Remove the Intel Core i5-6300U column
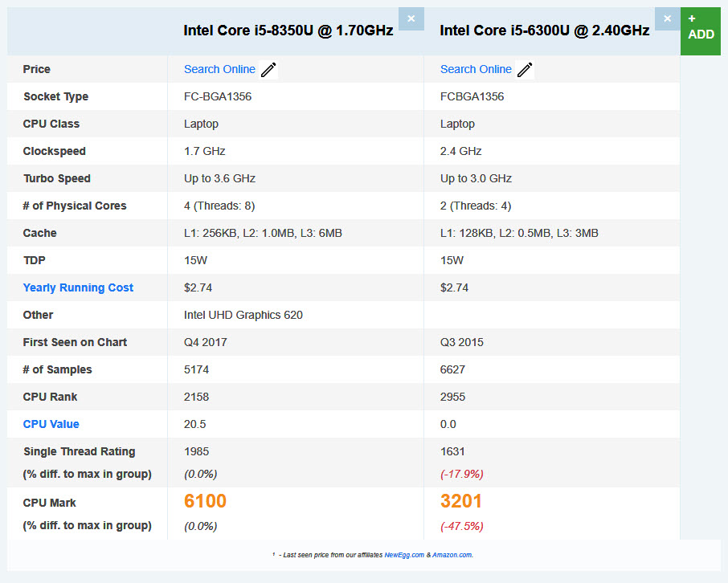Screen dimensions: 728x583 667,18
